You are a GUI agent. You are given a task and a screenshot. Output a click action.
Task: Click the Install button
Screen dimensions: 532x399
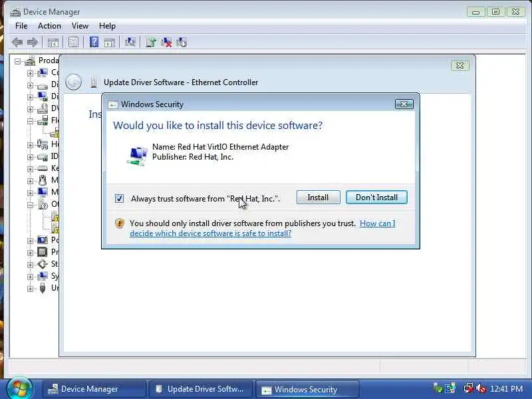(x=319, y=198)
